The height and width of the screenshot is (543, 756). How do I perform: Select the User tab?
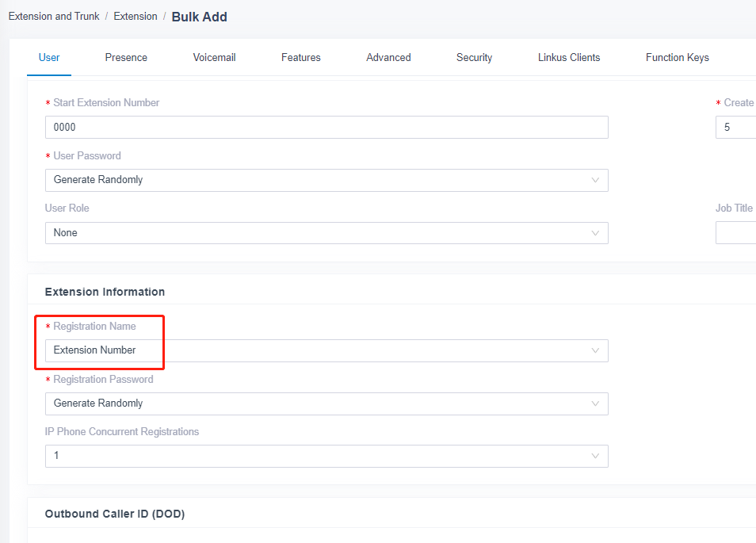[49, 57]
